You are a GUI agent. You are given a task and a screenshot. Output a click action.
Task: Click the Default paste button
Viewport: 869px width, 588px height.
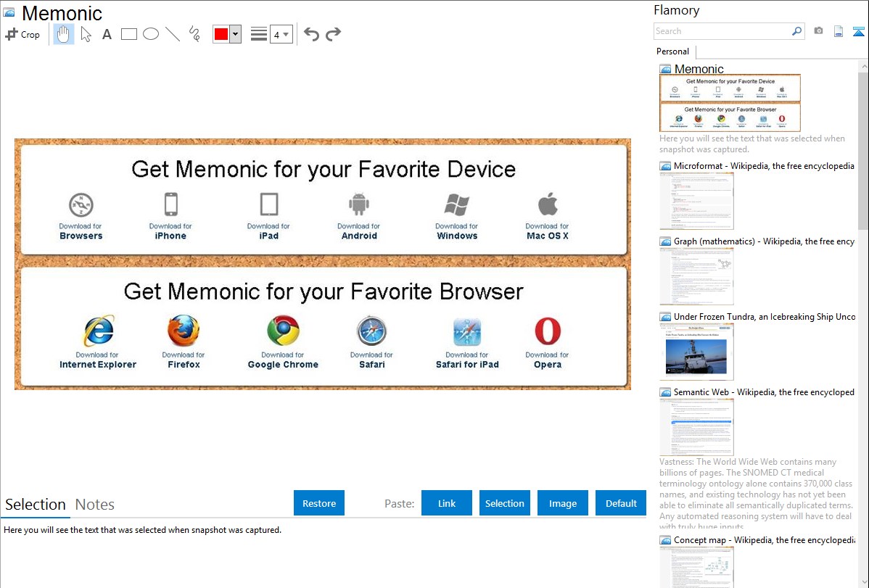click(x=621, y=503)
